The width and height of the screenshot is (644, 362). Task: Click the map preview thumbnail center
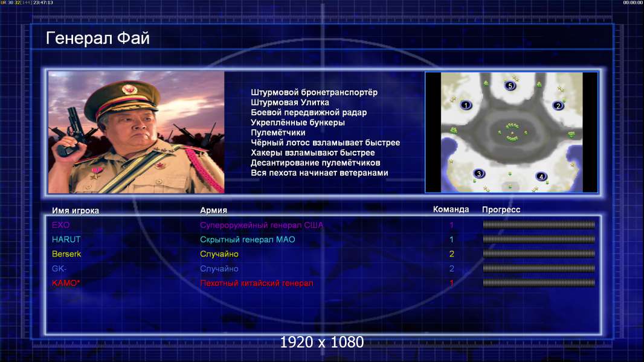(x=511, y=132)
